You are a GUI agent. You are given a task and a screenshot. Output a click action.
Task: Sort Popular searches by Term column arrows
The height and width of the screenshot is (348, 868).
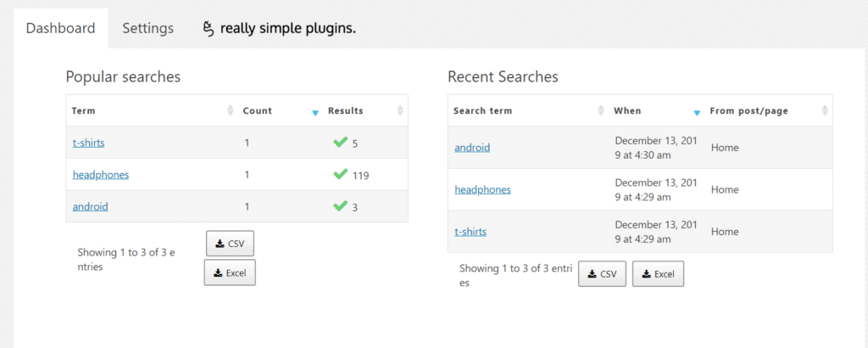[231, 111]
